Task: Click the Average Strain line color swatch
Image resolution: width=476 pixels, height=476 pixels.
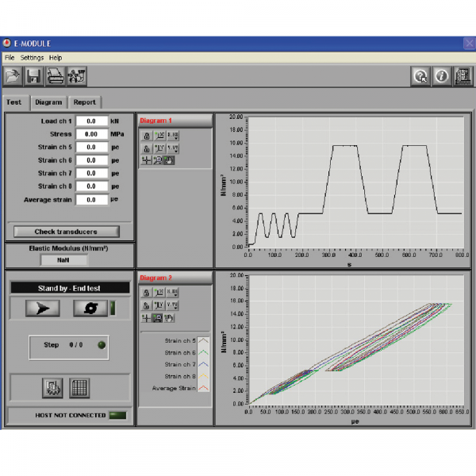Action: [205, 388]
